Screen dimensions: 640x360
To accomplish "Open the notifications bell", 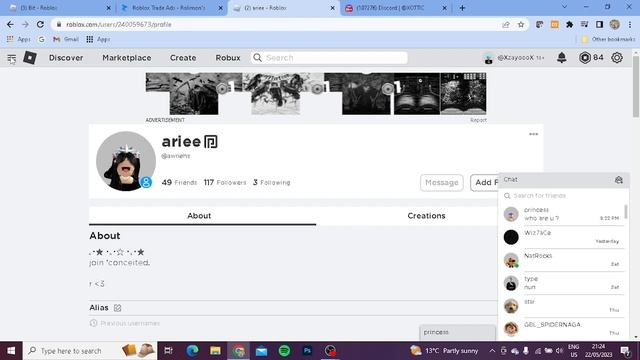I will coord(562,58).
